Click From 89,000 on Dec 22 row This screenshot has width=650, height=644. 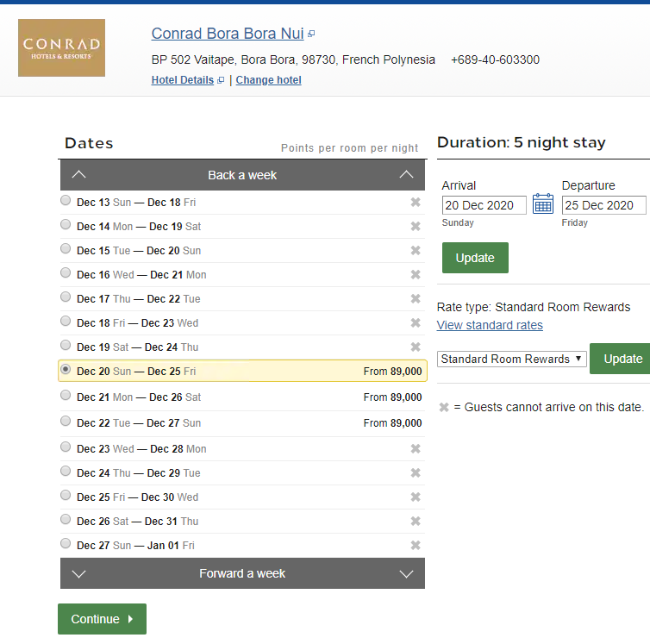tap(392, 423)
